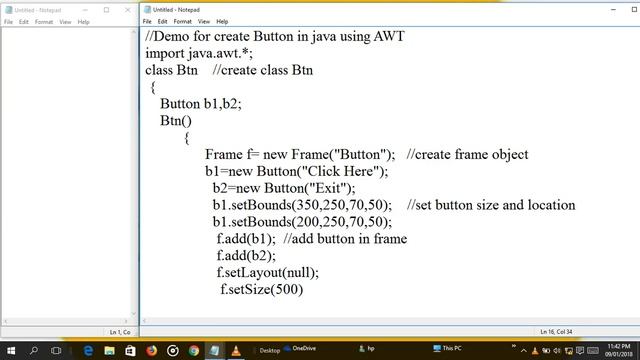This screenshot has height=360, width=640.
Task: Open OneDrive toolbar shortcut on taskbar
Action: (300, 348)
